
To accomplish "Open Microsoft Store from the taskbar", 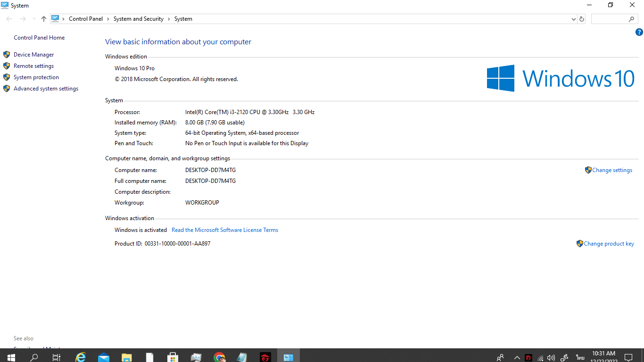I will [x=173, y=357].
